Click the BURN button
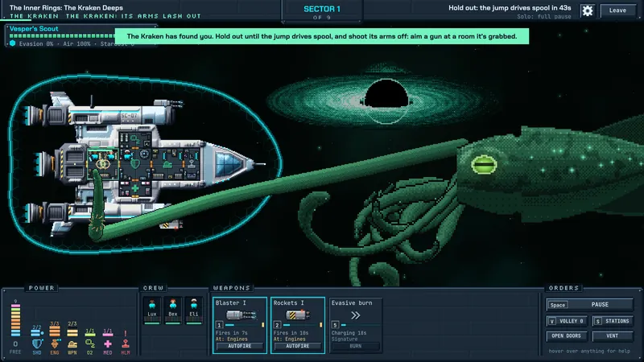The height and width of the screenshot is (362, 644). pyautogui.click(x=356, y=347)
